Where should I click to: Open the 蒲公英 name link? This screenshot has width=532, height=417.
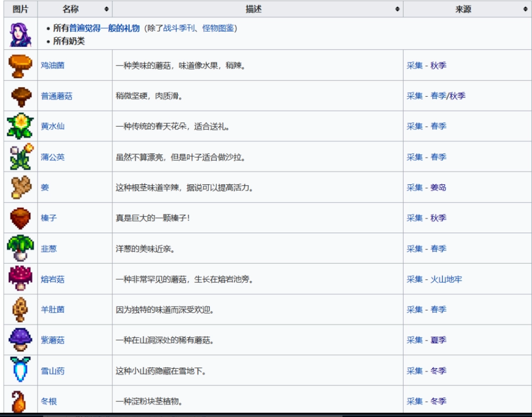[53, 157]
